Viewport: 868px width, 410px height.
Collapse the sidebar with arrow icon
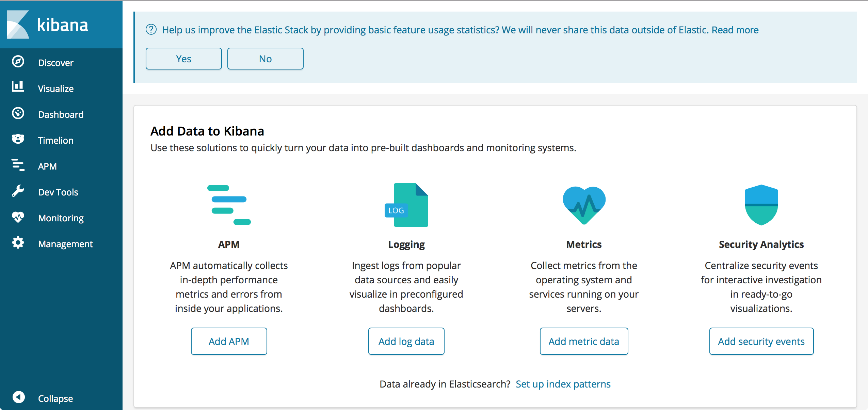click(x=19, y=397)
